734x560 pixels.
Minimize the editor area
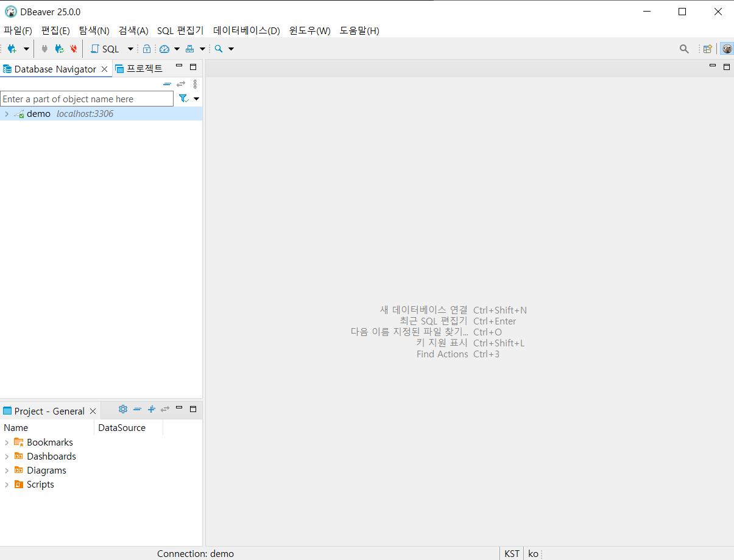(x=713, y=66)
